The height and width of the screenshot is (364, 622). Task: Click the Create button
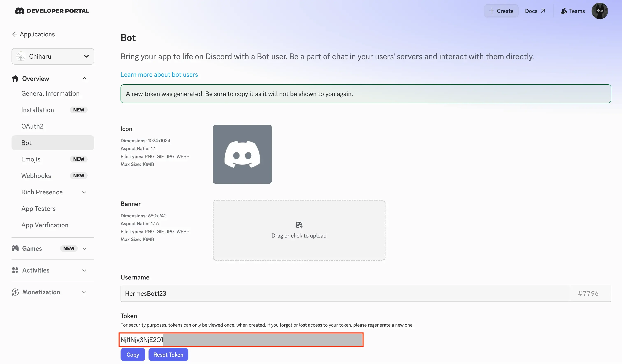click(x=501, y=11)
